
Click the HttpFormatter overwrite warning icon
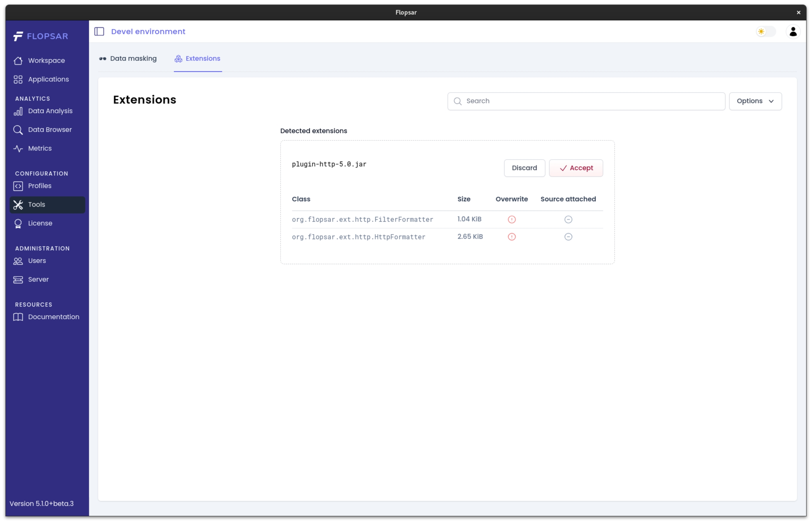(511, 237)
